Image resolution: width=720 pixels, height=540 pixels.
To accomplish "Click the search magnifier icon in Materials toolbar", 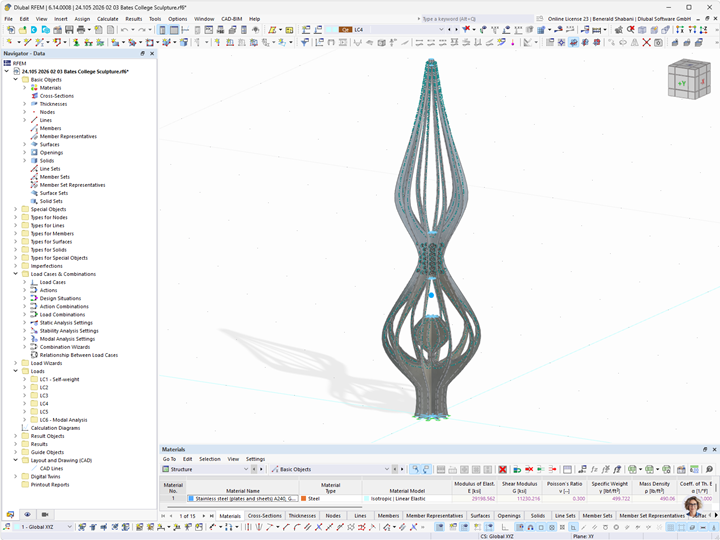I will point(709,469).
